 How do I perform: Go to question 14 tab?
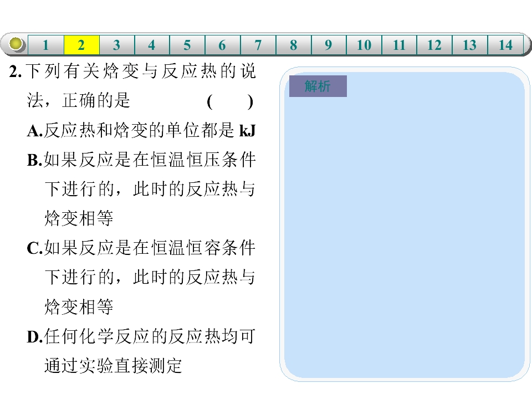point(505,45)
